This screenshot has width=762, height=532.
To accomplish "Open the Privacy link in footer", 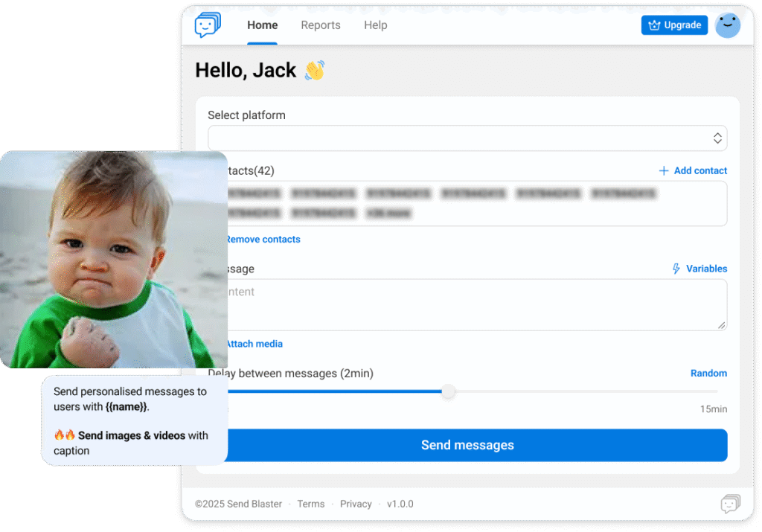I will pos(356,504).
